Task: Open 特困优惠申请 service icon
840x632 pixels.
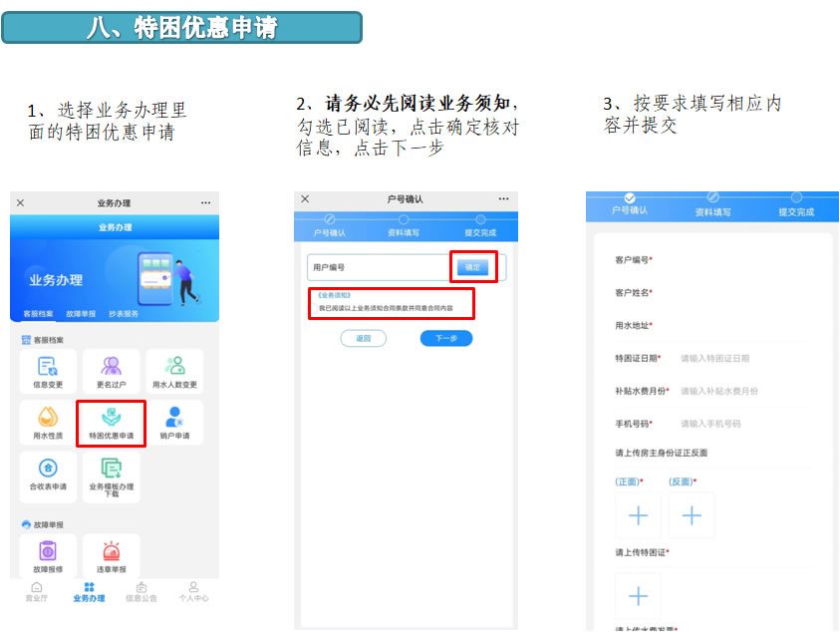Action: coord(112,418)
